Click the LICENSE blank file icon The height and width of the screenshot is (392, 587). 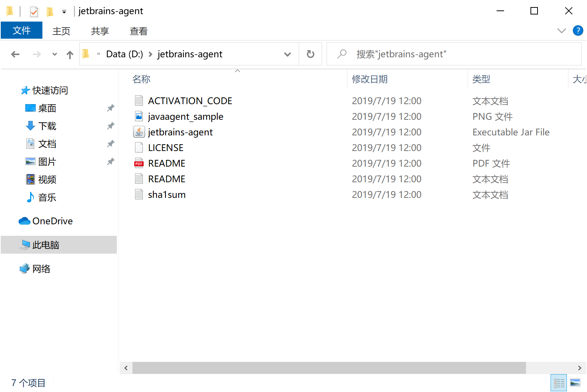[139, 148]
